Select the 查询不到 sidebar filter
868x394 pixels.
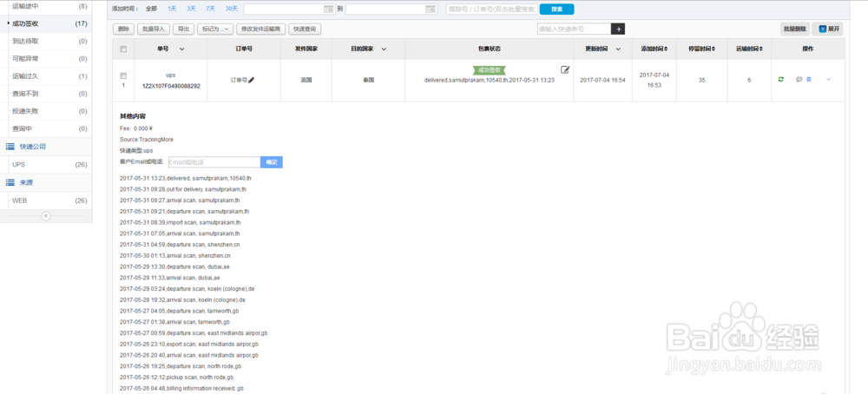[46, 94]
